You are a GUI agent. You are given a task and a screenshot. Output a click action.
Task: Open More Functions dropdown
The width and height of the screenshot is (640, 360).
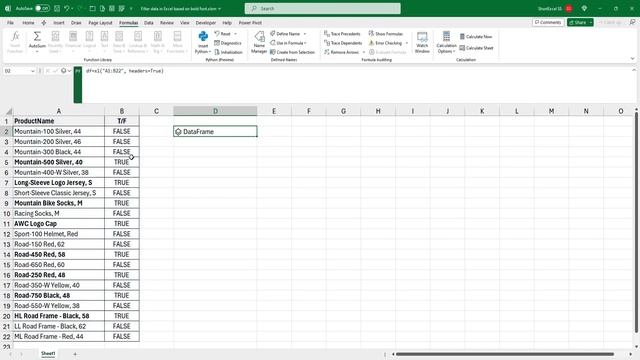coord(177,42)
